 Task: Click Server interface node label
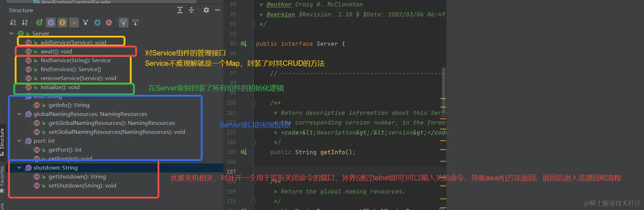click(41, 33)
